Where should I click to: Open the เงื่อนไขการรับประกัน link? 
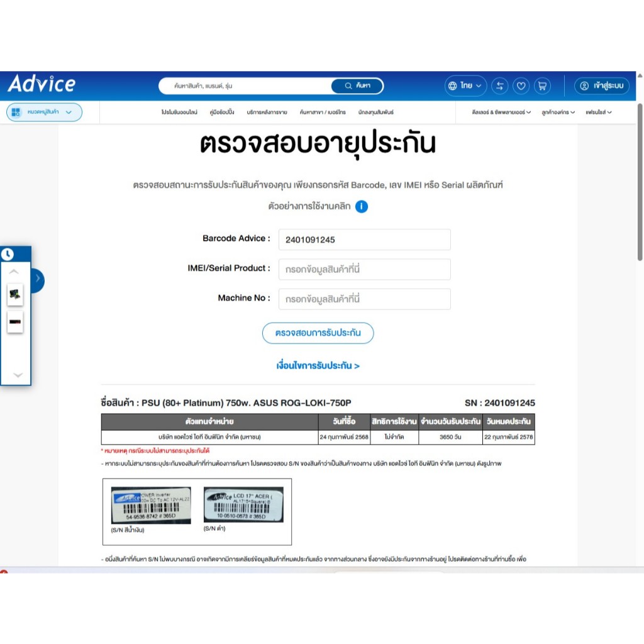[x=318, y=365]
